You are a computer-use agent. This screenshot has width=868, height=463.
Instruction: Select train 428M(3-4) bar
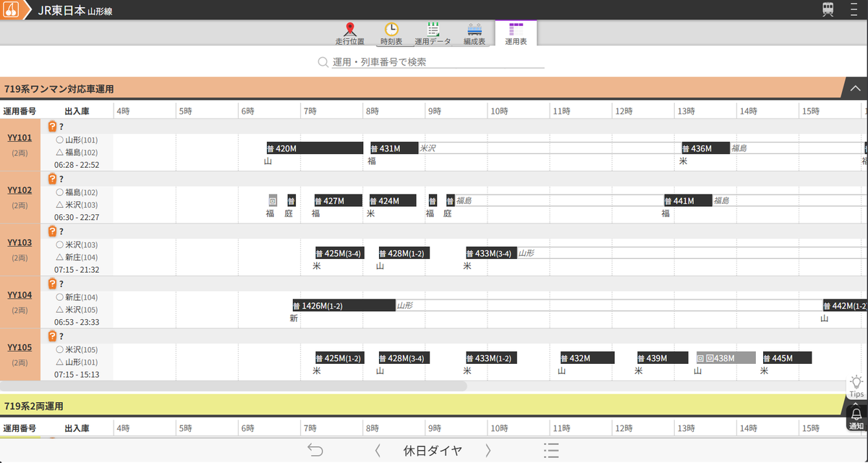[x=403, y=358]
